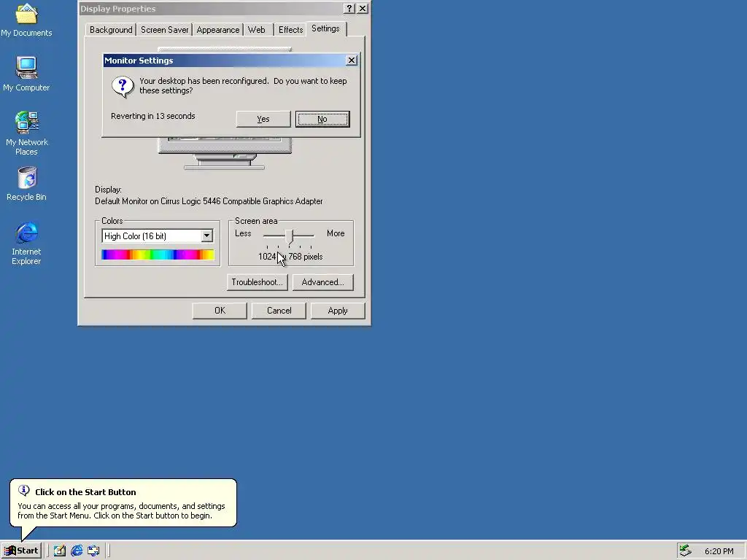Open Advanced... display settings
747x560 pixels.
(x=323, y=282)
